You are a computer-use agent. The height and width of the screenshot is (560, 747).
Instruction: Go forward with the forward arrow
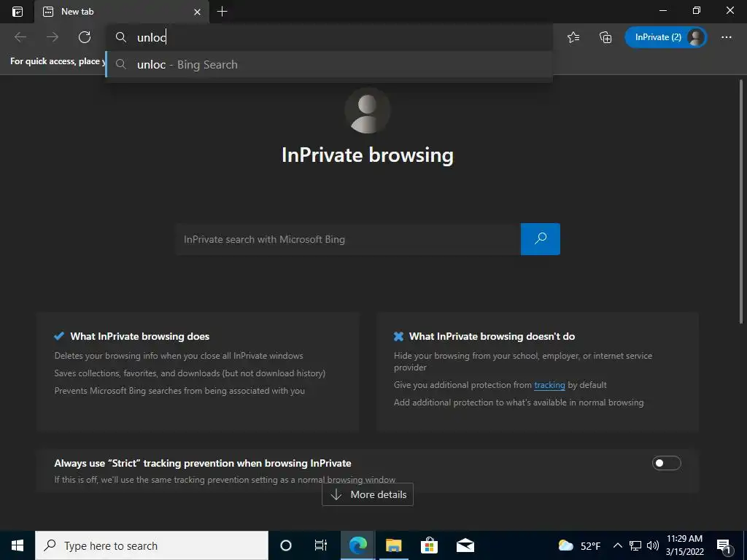(53, 37)
